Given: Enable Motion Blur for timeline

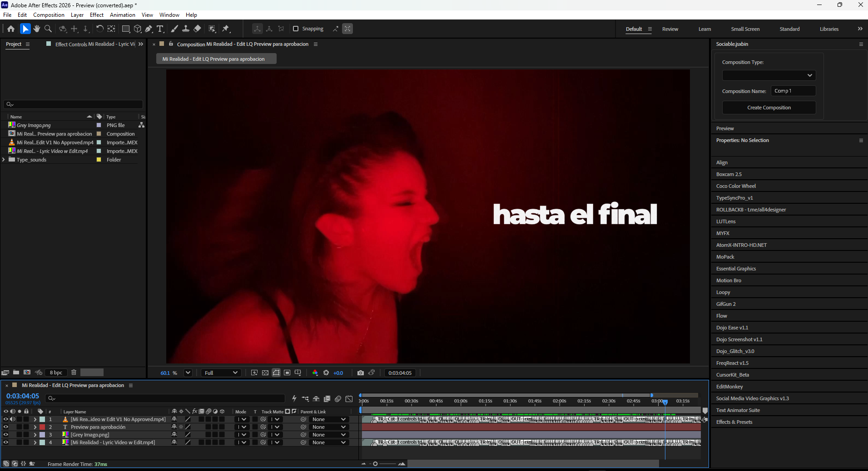Looking at the screenshot, I should 338,399.
